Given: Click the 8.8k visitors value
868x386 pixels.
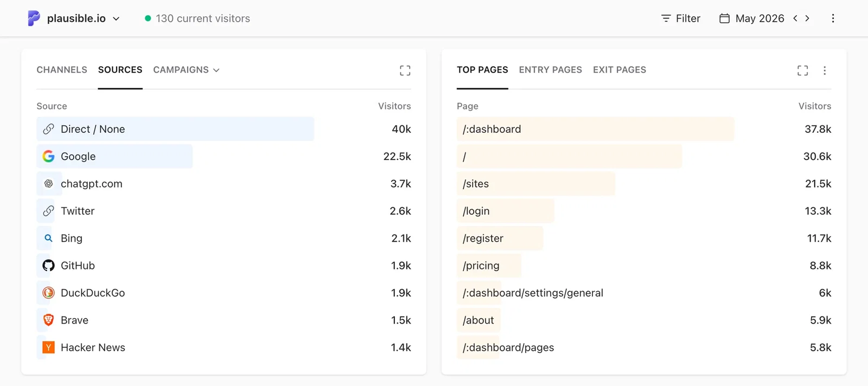Looking at the screenshot, I should pyautogui.click(x=820, y=266).
